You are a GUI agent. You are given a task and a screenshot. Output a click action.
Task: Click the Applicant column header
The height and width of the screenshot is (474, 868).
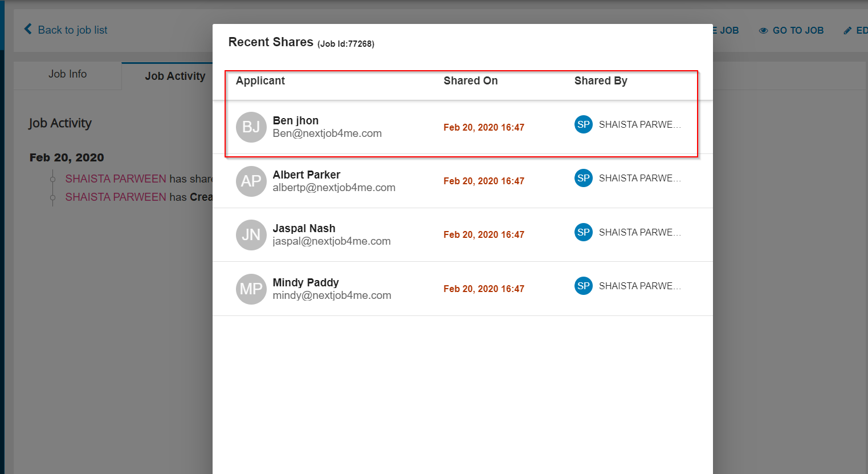tap(260, 80)
